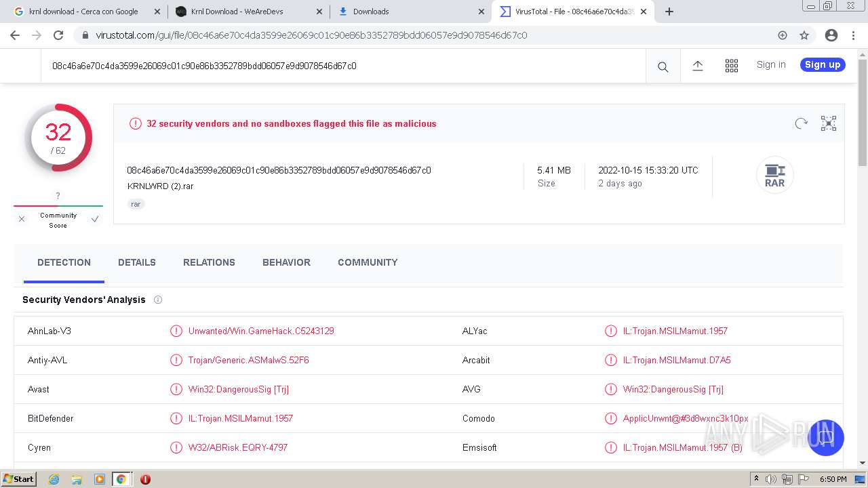Select the DETECTION tab

pos(64,262)
